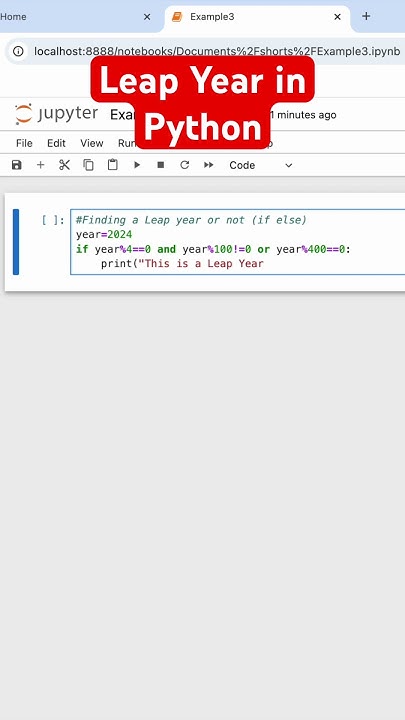
Task: Click the 'if year%4==0' condition line
Action: click(x=213, y=249)
